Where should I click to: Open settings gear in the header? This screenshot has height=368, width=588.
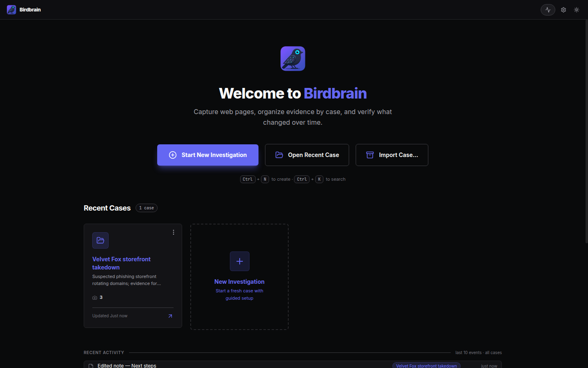[563, 10]
